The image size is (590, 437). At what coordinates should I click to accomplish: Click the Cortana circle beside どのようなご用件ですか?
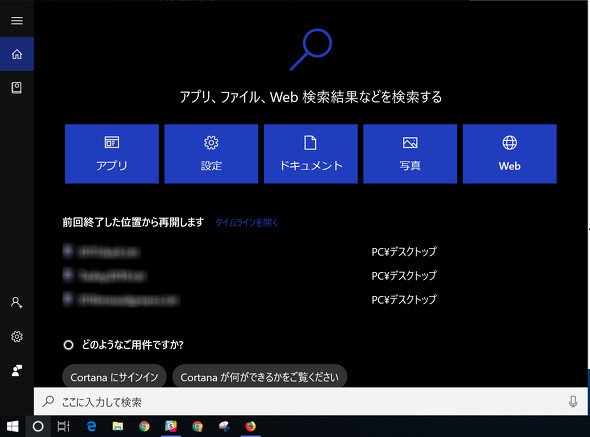(68, 345)
